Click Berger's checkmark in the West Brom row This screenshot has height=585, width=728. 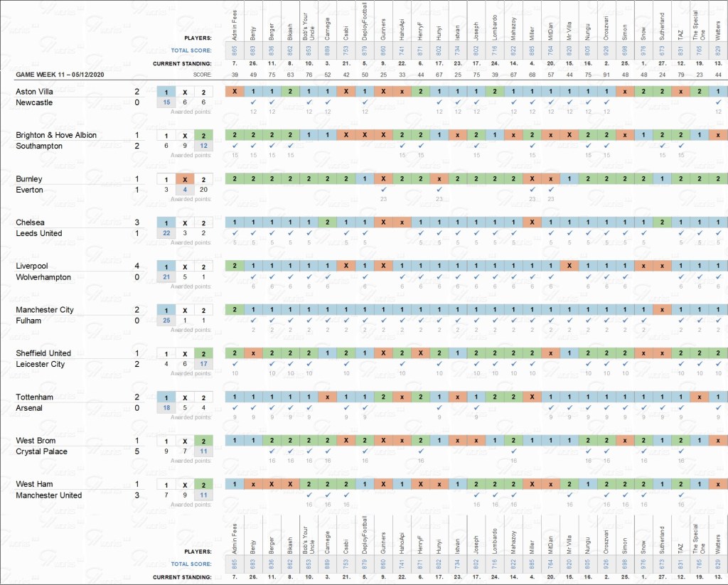[272, 451]
